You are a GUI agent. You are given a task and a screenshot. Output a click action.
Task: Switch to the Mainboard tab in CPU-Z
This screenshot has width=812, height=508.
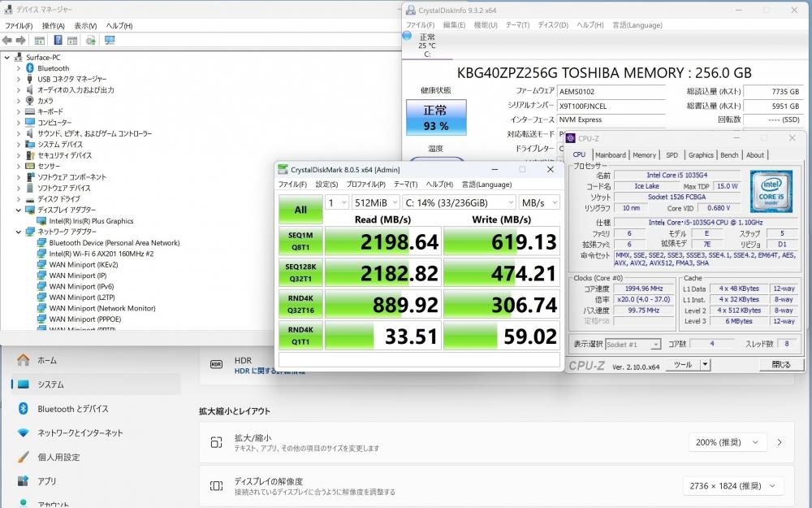coord(610,155)
